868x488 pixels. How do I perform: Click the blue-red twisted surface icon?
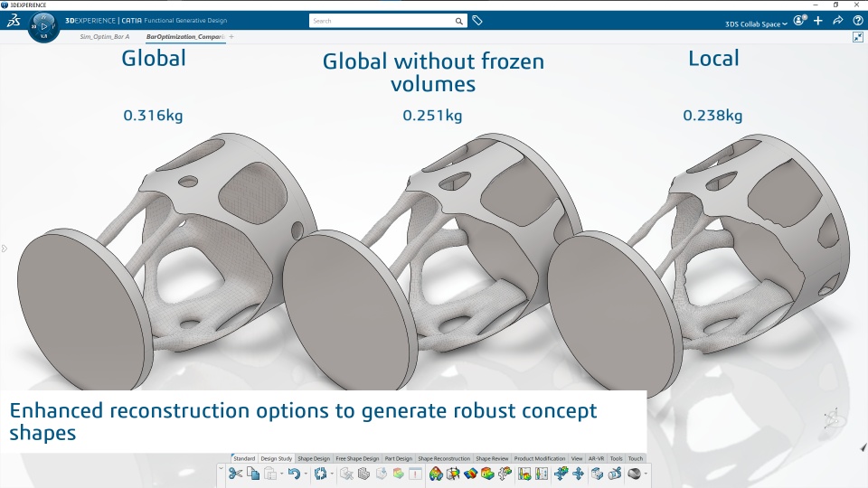pyautogui.click(x=470, y=474)
